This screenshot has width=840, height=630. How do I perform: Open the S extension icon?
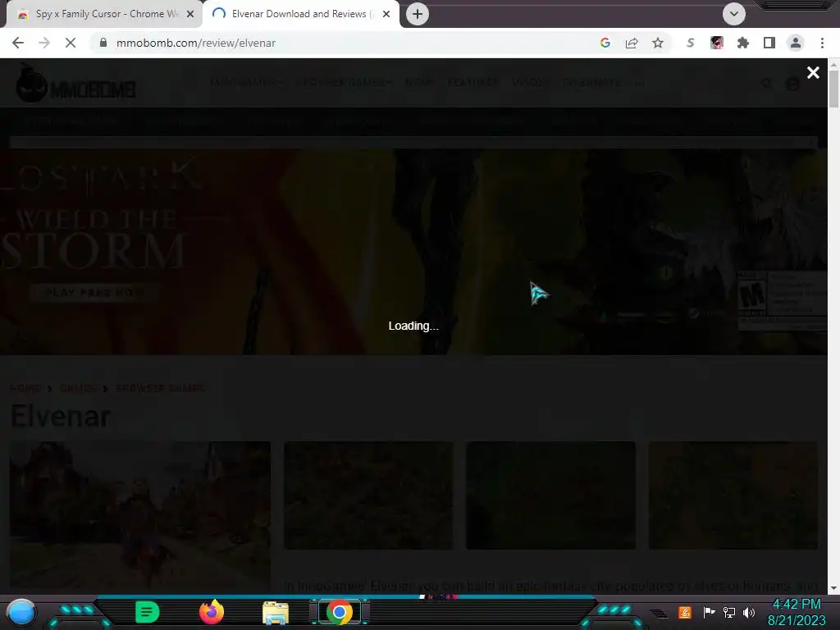pos(691,43)
